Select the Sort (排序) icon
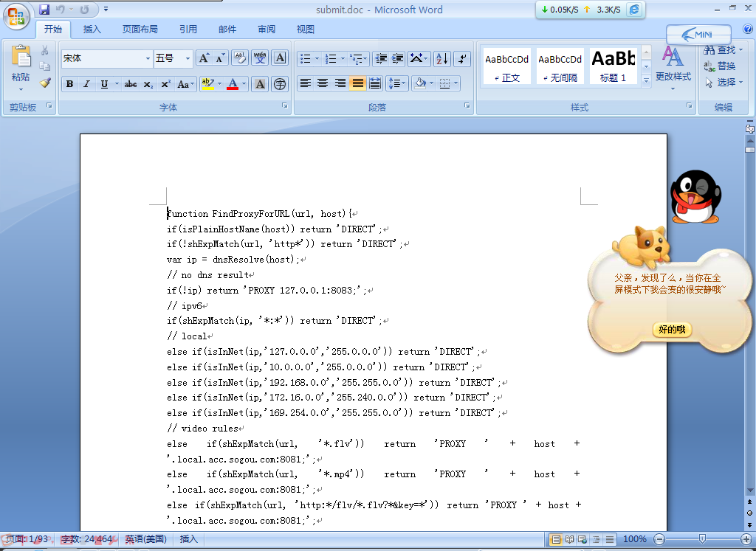This screenshot has width=756, height=551. pos(443,58)
